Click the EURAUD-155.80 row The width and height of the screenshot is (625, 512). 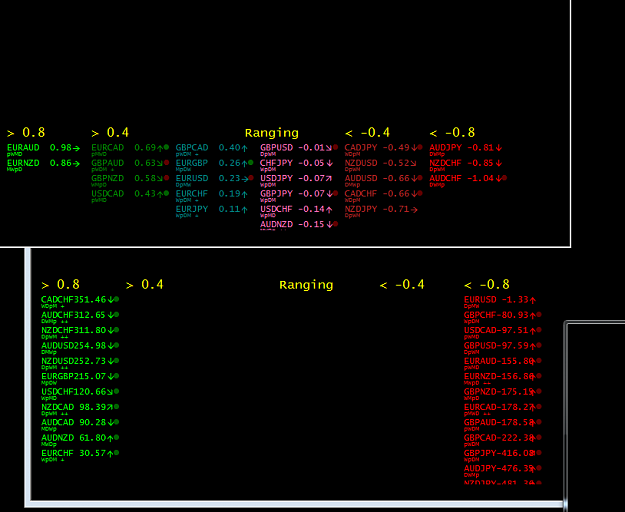503,361
